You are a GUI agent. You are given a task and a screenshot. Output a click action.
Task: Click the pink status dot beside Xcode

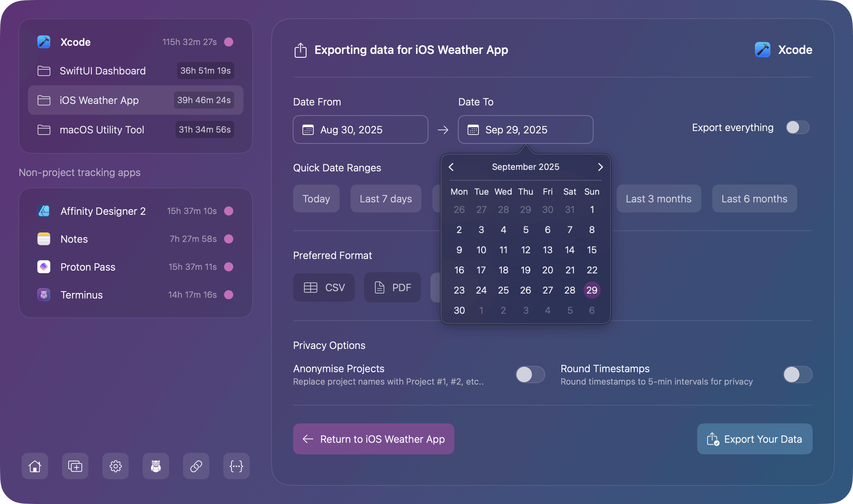(x=229, y=42)
